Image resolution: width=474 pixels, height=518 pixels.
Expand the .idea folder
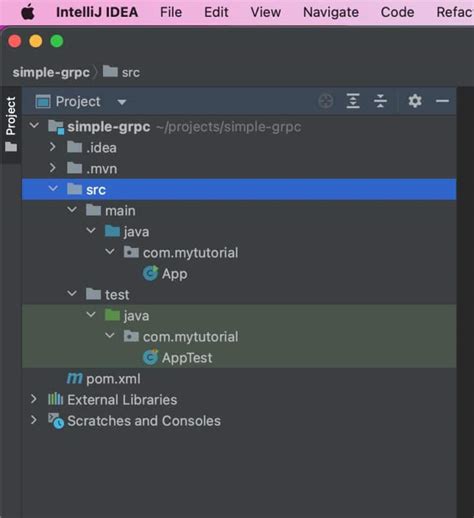click(x=52, y=147)
